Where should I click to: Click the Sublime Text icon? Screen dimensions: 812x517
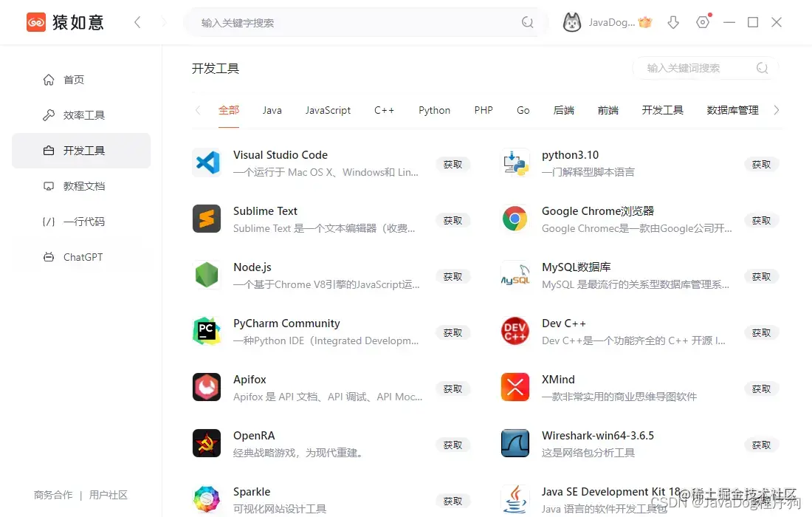click(207, 219)
